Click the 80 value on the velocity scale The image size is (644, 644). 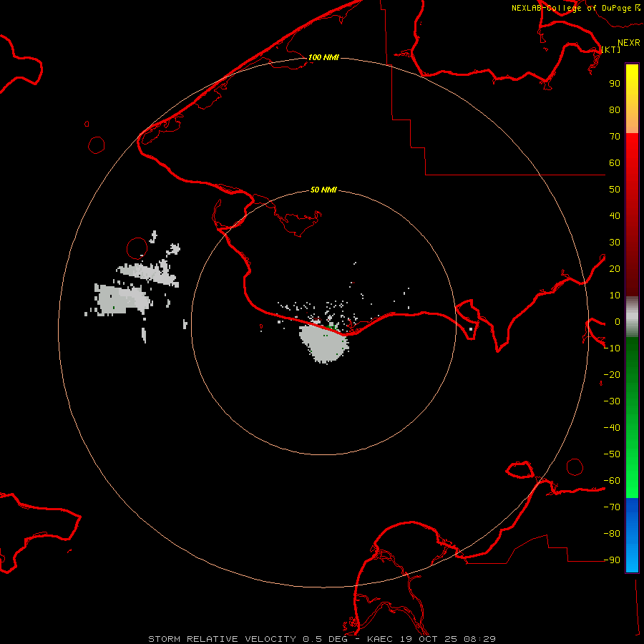615,110
